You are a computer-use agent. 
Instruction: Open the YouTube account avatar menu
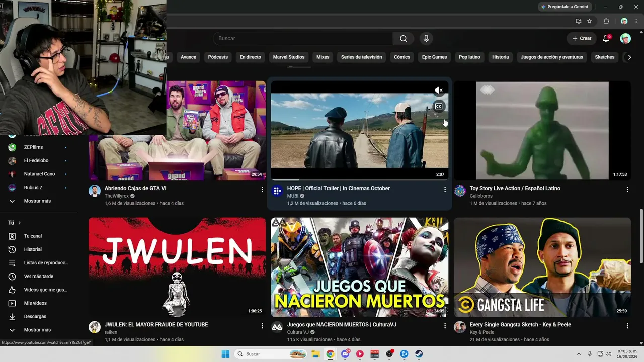[625, 39]
